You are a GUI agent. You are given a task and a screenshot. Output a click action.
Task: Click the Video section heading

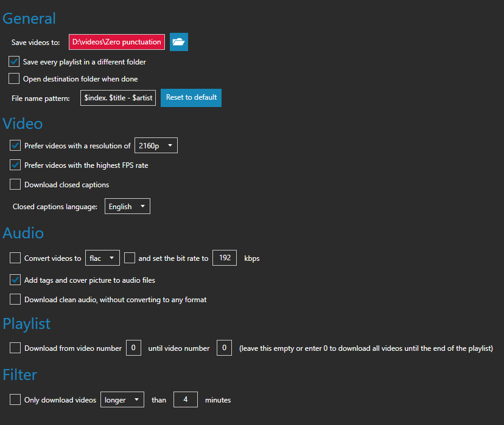point(23,123)
